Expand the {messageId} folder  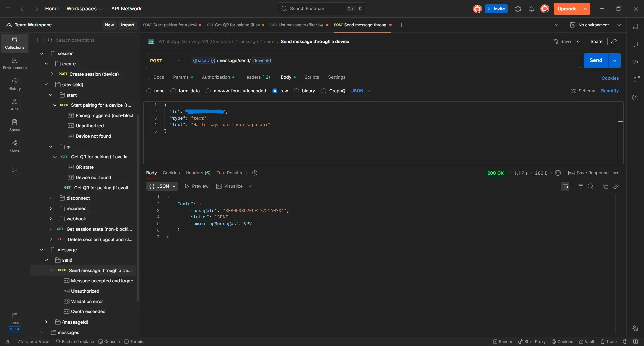pyautogui.click(x=46, y=322)
